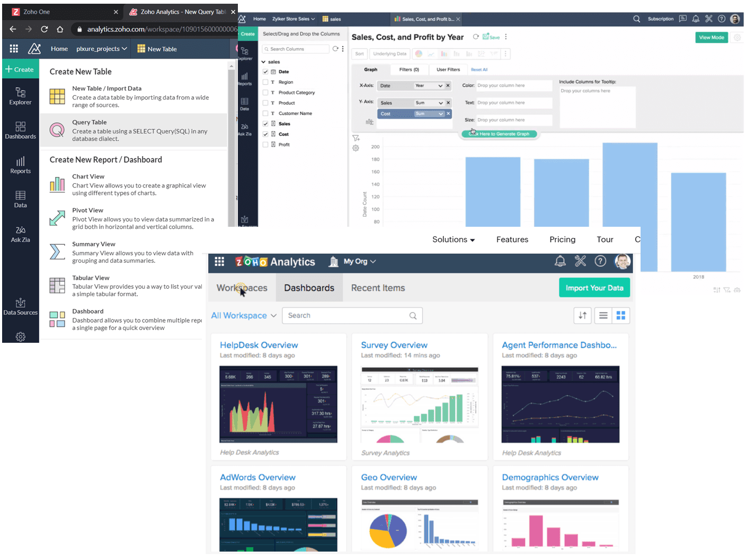Open Ask Zia in left sidebar

(20, 234)
